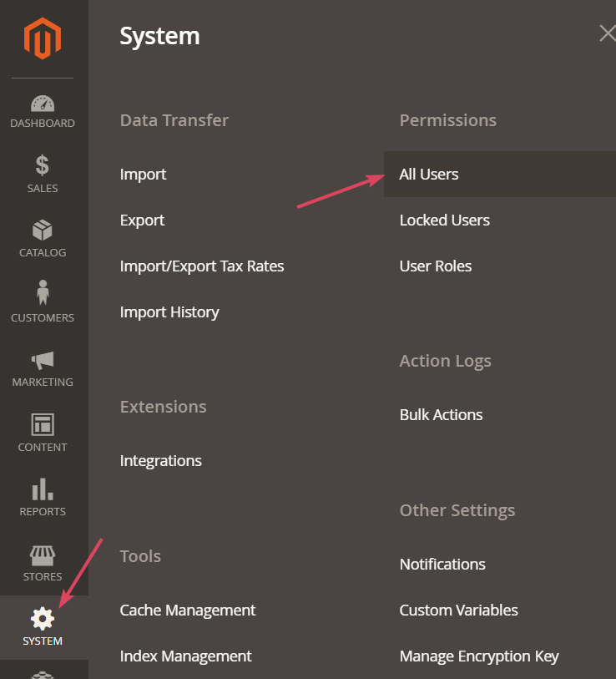Click the Tools section heading
Viewport: 616px width, 679px height.
(x=140, y=556)
